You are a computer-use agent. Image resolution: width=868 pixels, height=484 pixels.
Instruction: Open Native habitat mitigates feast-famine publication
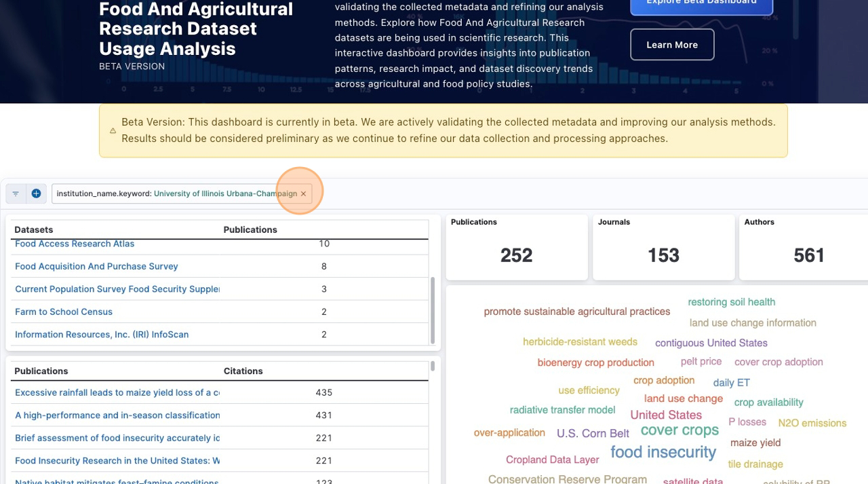point(117,482)
